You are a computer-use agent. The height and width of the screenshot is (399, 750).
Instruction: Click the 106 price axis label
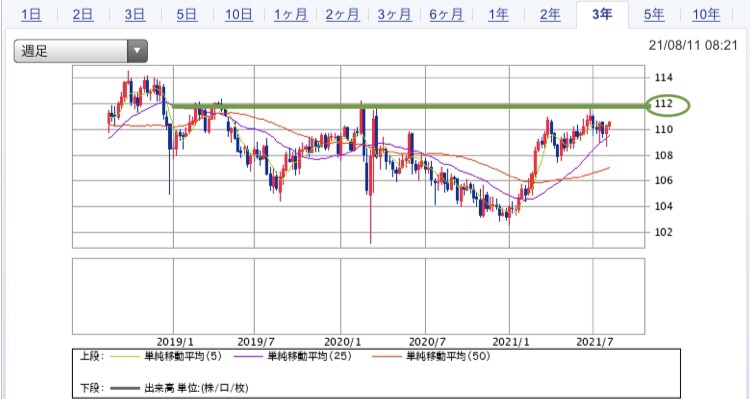[x=663, y=180]
